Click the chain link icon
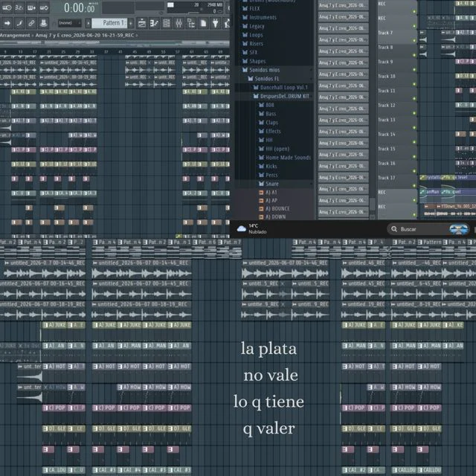 [x=31, y=23]
